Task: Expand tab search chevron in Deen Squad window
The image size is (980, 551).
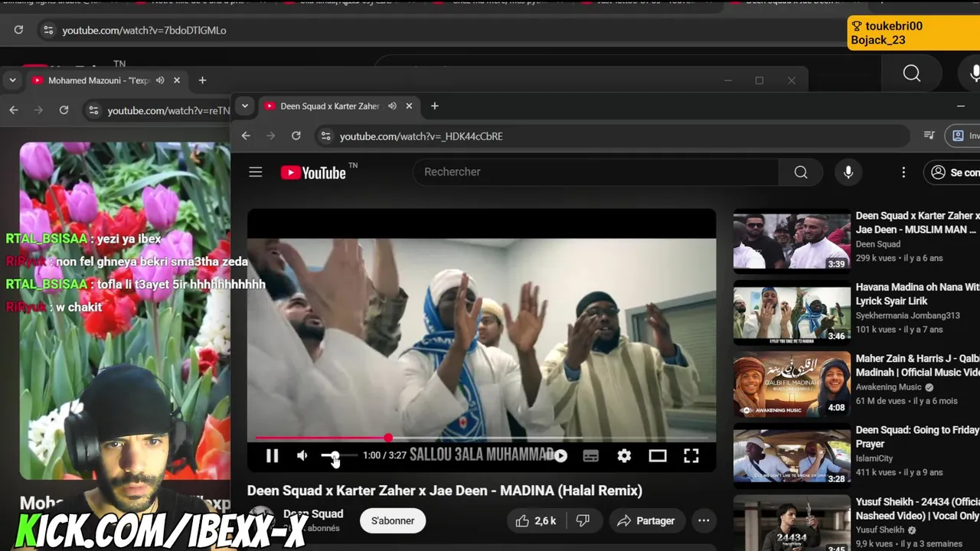Action: pos(245,106)
